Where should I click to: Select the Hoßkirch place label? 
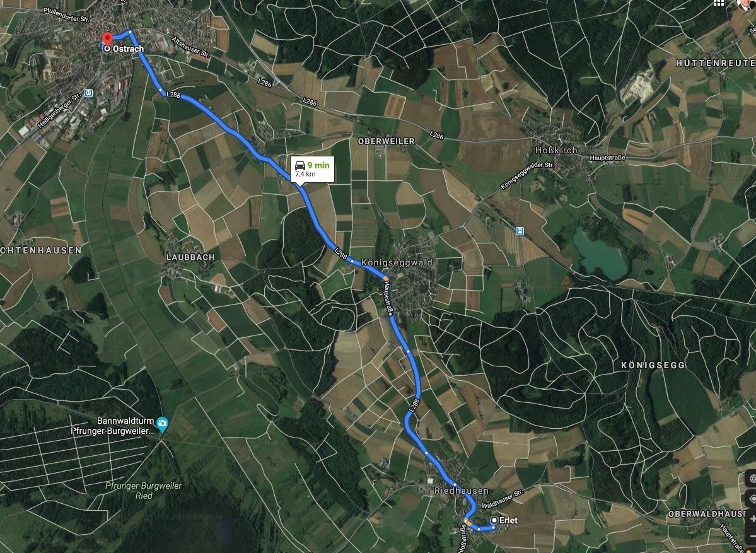(556, 151)
